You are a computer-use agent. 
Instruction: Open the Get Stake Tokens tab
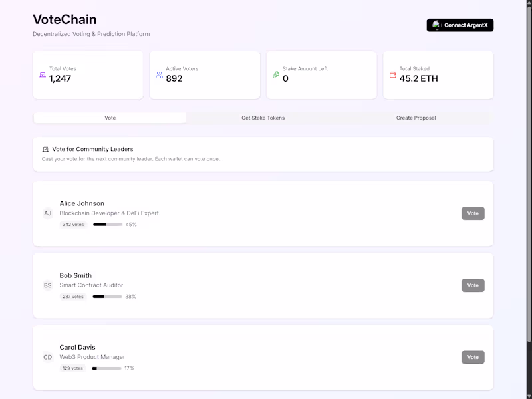click(x=263, y=118)
